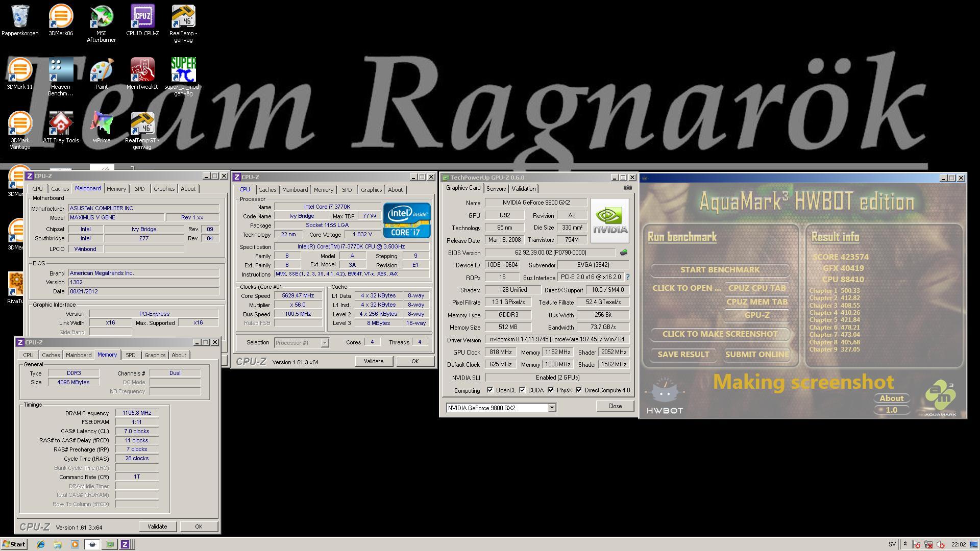Open the 3DMark 11 desktop shortcut

coord(20,74)
